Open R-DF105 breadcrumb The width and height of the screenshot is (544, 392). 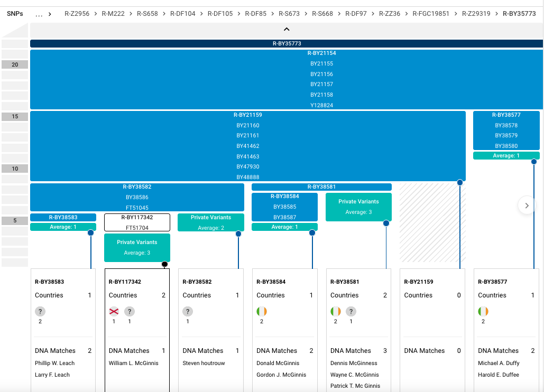[x=220, y=14]
